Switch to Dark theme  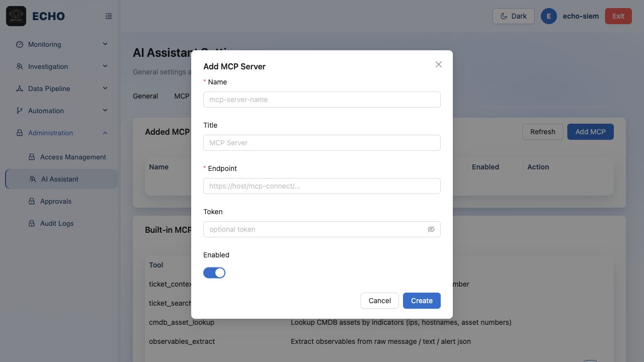(514, 16)
